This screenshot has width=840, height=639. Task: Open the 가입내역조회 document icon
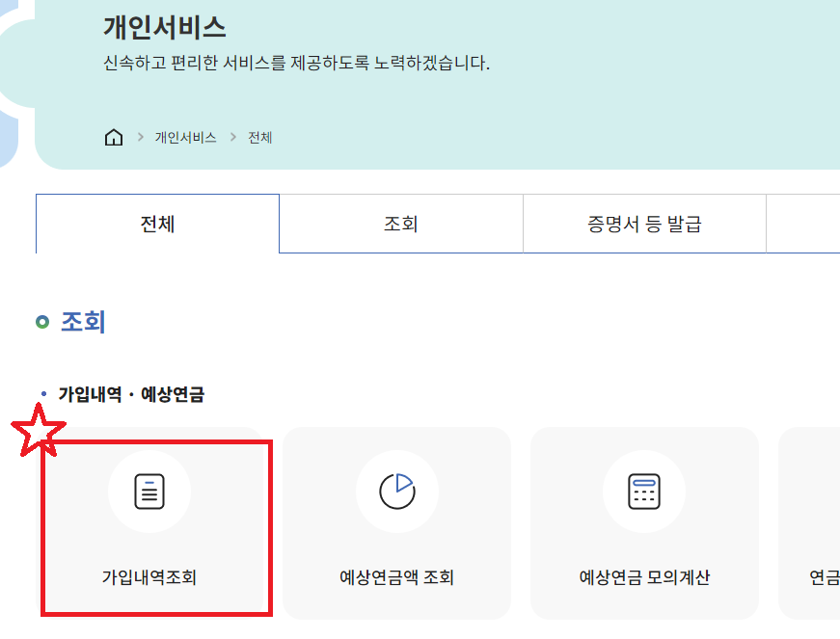[149, 492]
